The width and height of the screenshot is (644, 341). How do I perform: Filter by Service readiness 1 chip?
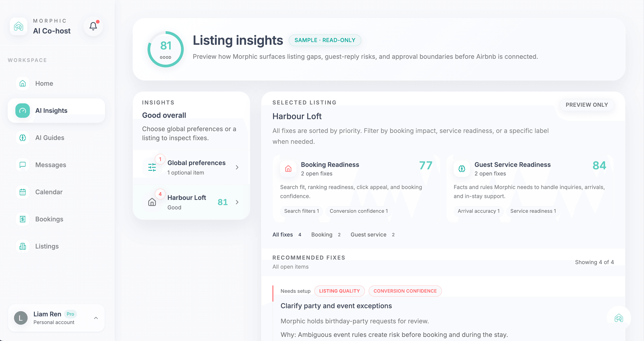[533, 211]
